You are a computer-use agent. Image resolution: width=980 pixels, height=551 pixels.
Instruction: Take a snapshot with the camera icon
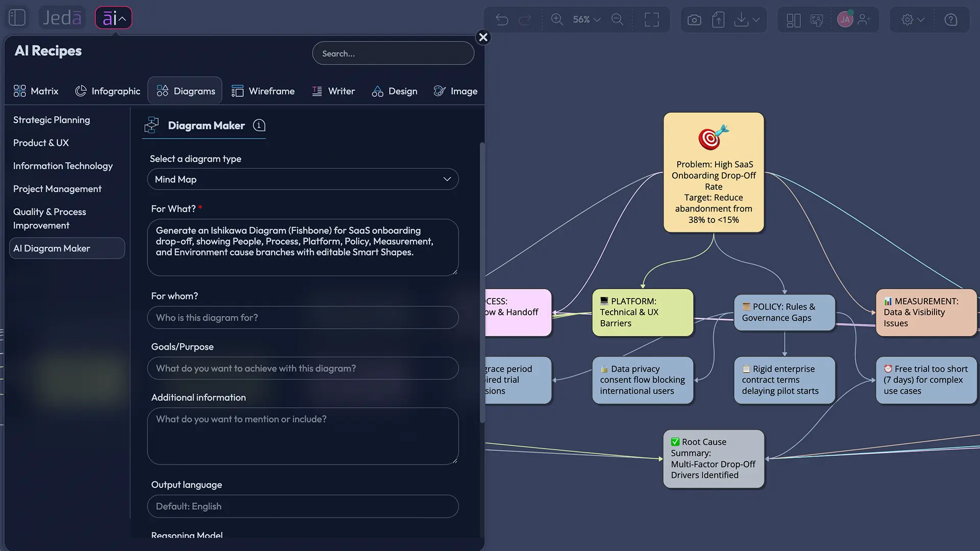pos(694,20)
